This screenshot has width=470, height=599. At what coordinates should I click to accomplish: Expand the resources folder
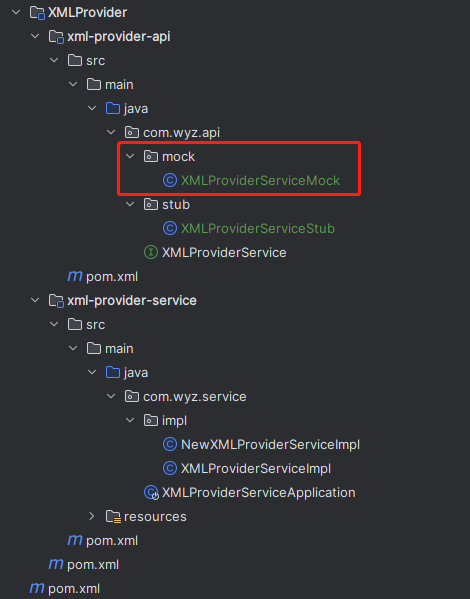92,516
